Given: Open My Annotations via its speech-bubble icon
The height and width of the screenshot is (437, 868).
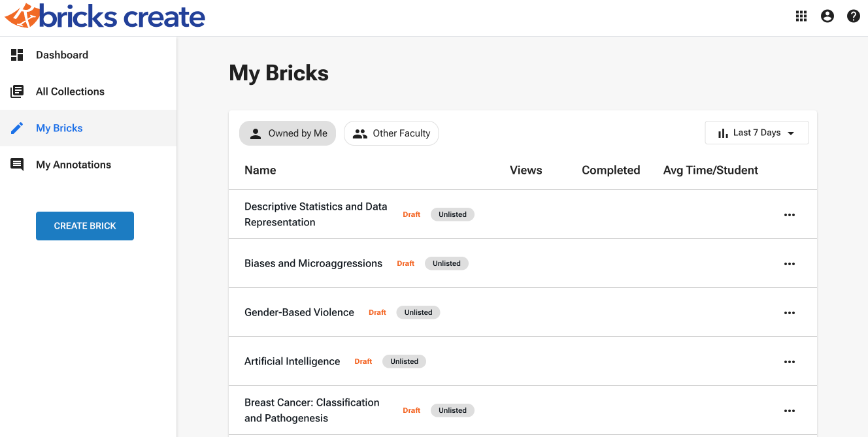Looking at the screenshot, I should (17, 165).
